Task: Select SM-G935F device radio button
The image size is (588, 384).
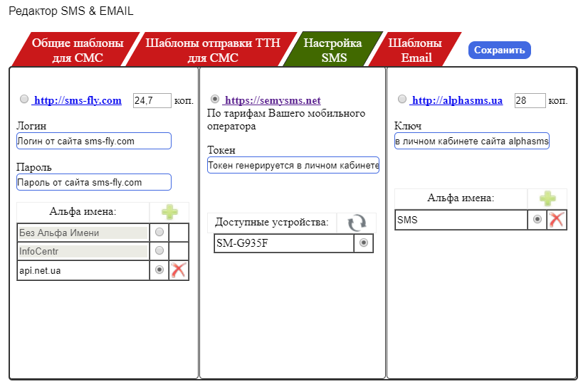Action: (364, 243)
